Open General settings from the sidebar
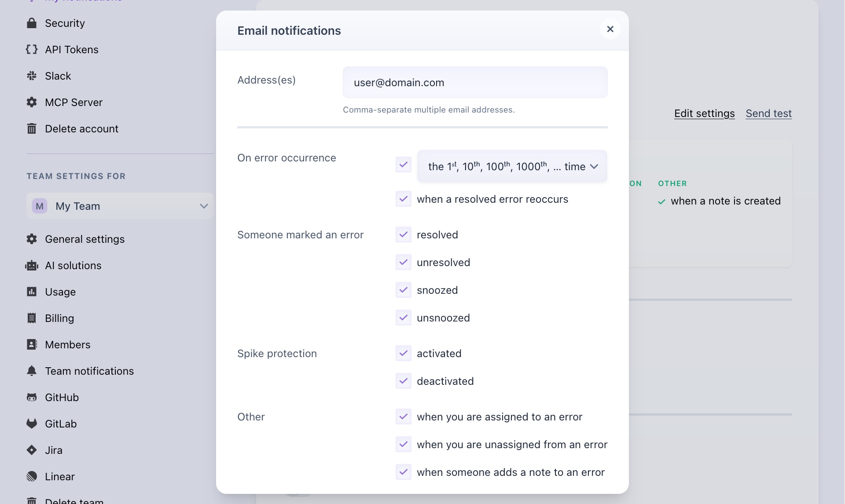845x504 pixels. coord(84,239)
